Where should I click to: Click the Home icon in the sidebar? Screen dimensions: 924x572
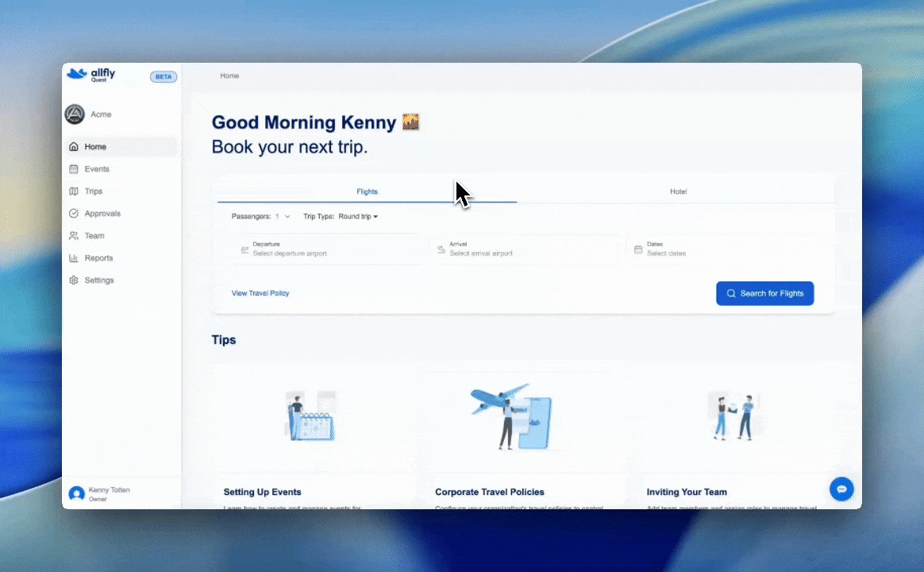74,146
